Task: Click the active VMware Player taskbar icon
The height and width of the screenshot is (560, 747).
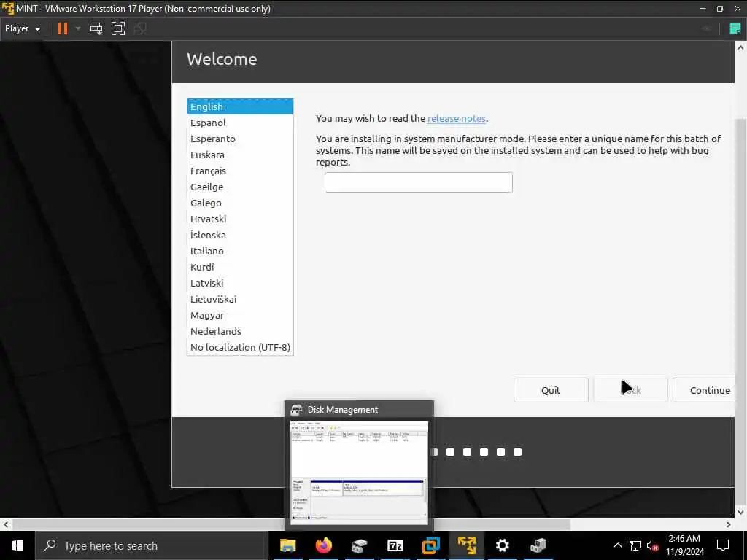Action: pyautogui.click(x=466, y=545)
